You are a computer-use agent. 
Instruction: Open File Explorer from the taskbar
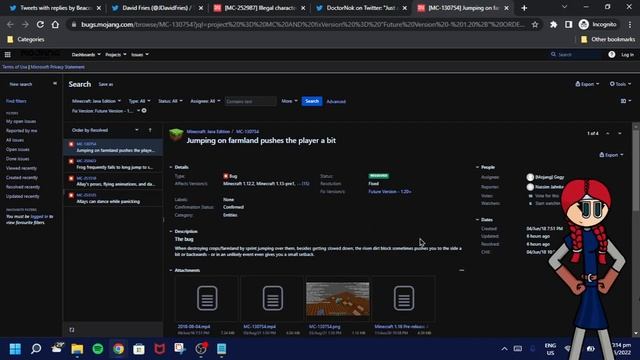77,349
